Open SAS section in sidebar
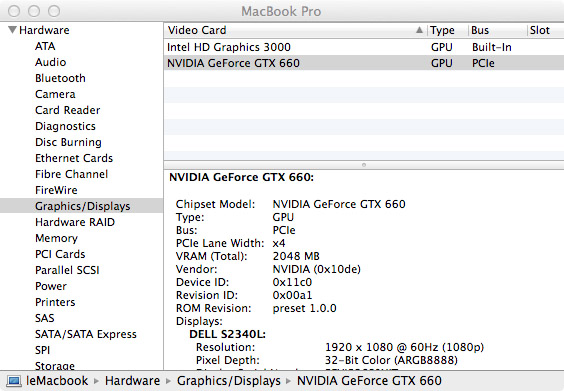This screenshot has height=391, width=564. [45, 318]
